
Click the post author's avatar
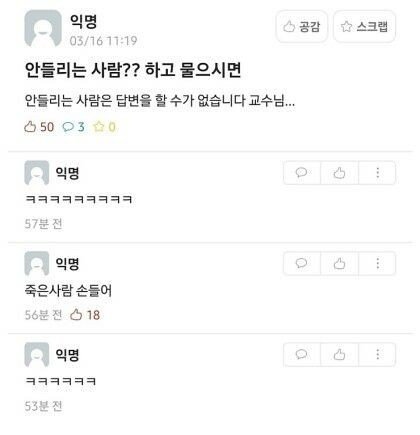[43, 28]
